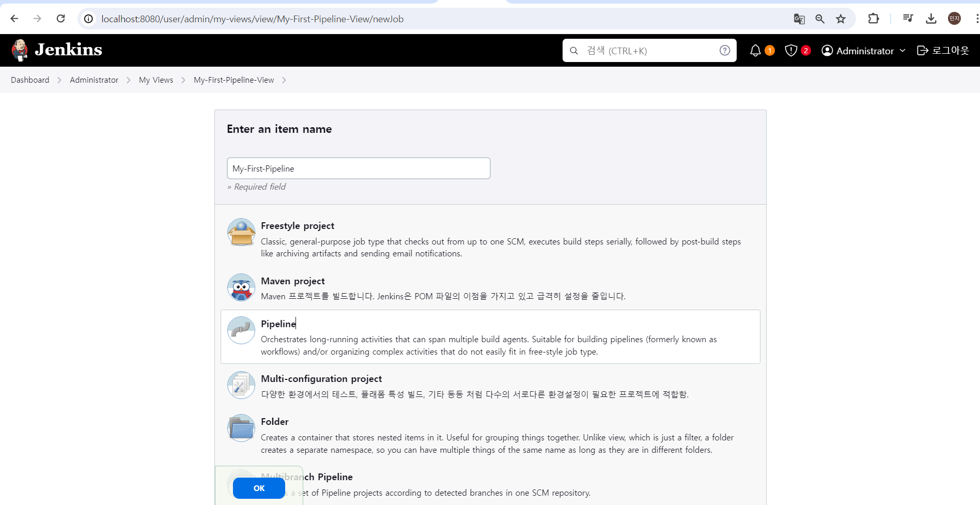Bookmark this page with star icon

tap(841, 19)
